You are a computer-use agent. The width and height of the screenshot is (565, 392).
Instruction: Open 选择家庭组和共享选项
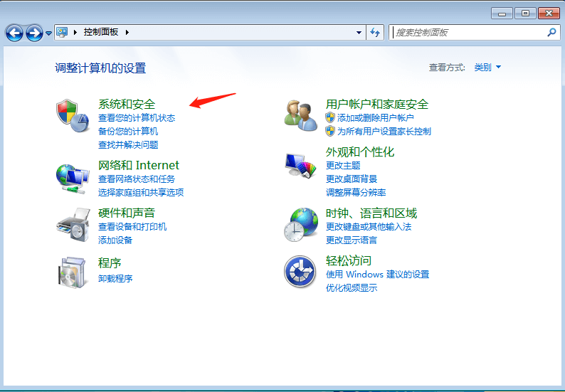click(x=141, y=192)
